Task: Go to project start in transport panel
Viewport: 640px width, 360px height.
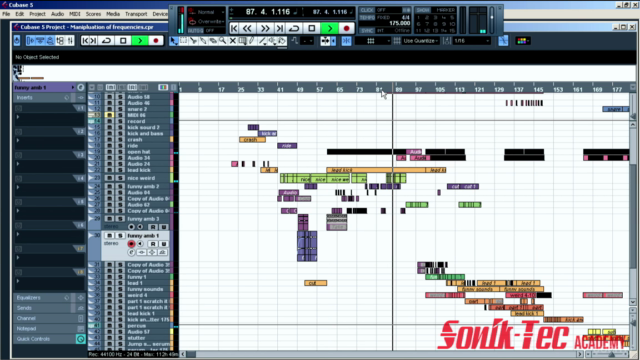Action: [234, 29]
